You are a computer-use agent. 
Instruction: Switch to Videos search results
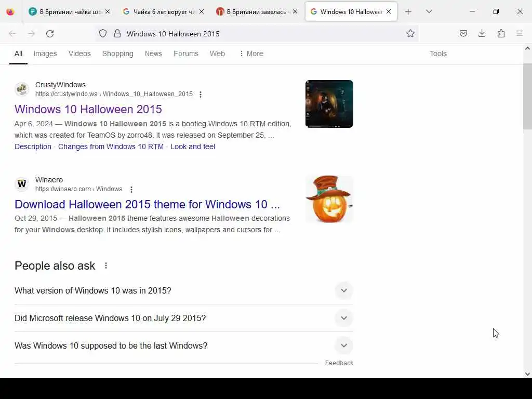coord(79,54)
